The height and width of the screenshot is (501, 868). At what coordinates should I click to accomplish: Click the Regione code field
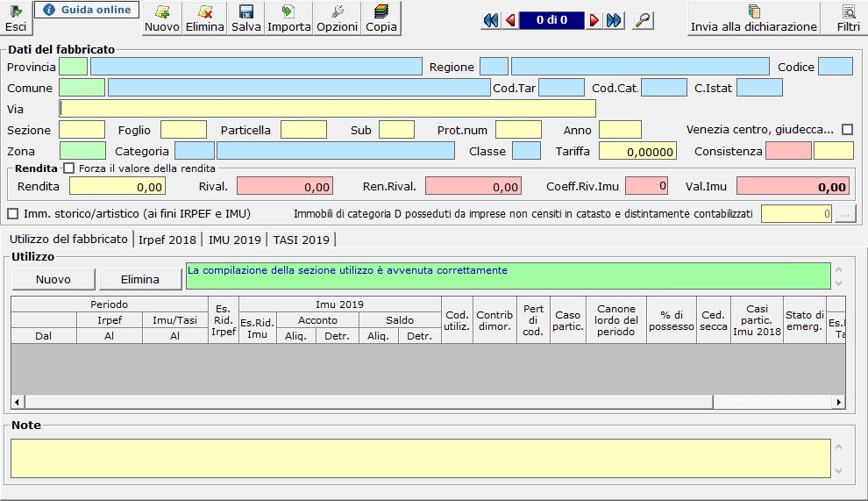494,67
